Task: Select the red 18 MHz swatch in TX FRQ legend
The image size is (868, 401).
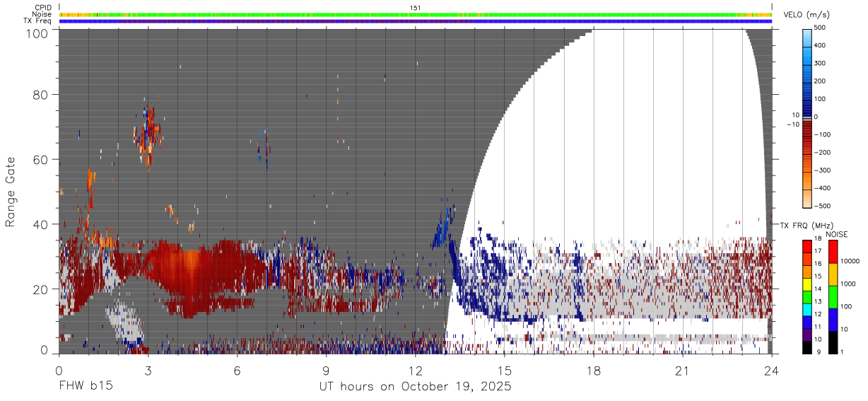Action: pos(807,245)
